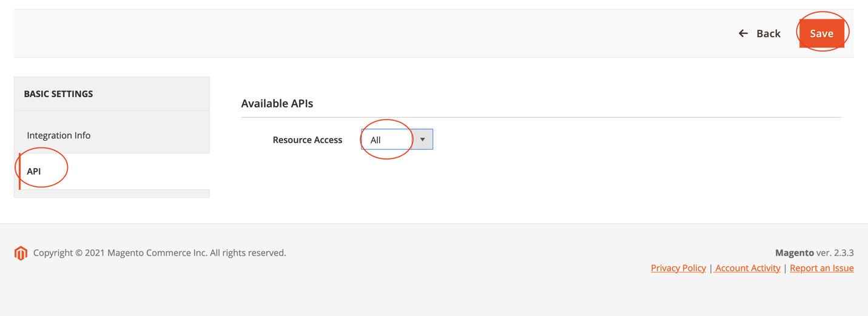This screenshot has height=316, width=868.
Task: Click the Resource Access field label
Action: click(x=307, y=140)
